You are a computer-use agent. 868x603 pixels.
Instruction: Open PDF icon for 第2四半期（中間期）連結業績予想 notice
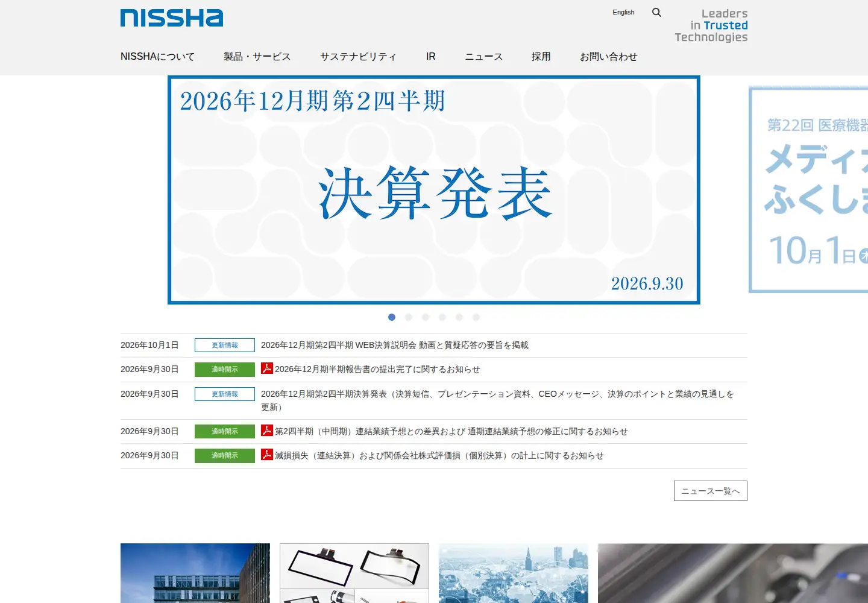[267, 431]
